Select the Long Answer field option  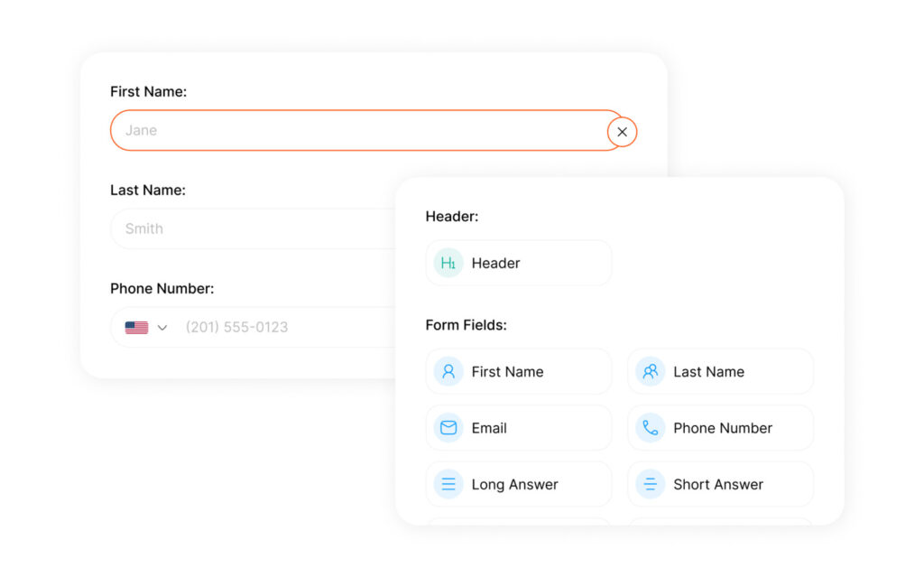click(518, 484)
